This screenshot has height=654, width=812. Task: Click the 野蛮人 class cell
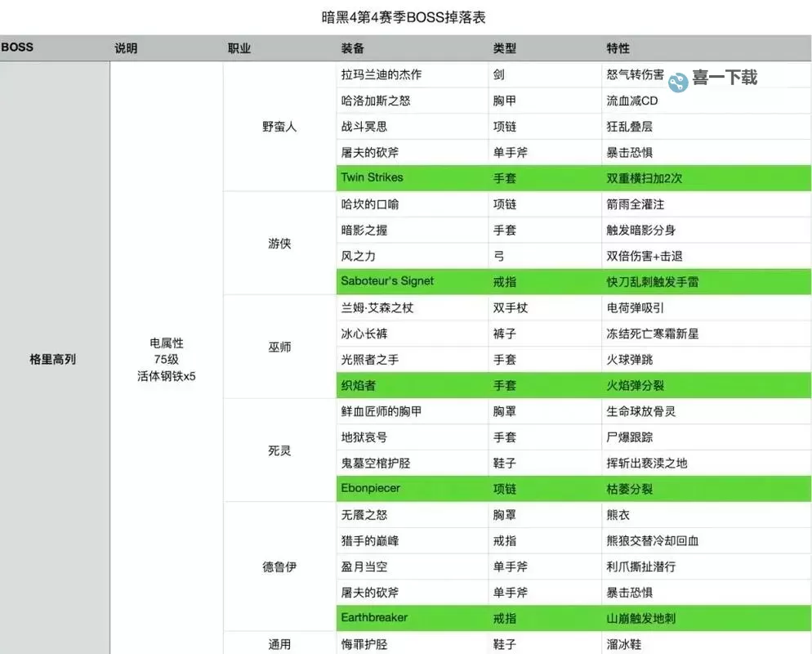(277, 126)
